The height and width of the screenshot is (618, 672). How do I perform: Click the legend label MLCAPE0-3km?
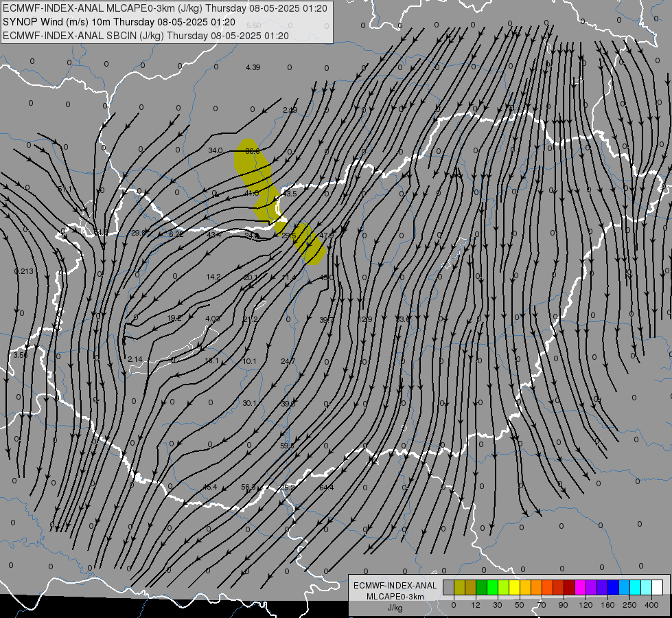[x=395, y=597]
